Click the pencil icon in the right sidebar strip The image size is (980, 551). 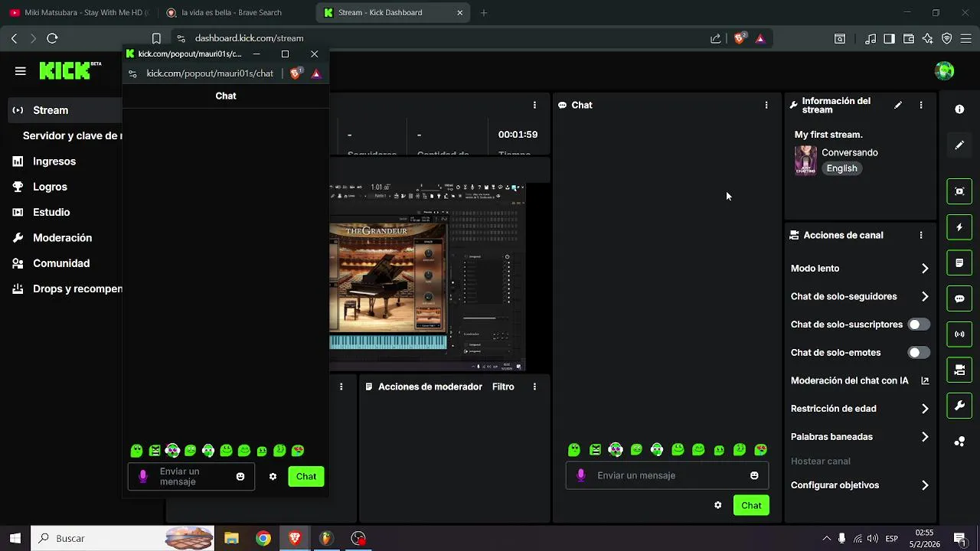pyautogui.click(x=959, y=145)
